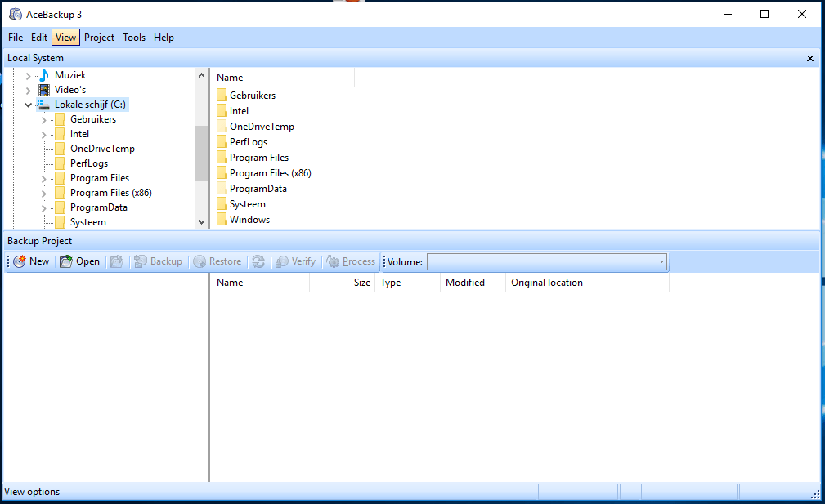
Task: Select Systeem in the tree
Action: pyautogui.click(x=87, y=222)
